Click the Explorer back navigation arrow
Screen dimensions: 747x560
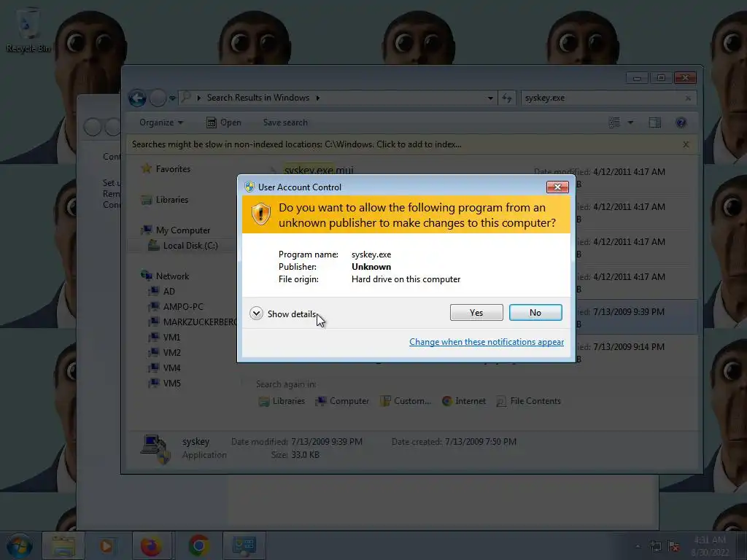coord(137,98)
